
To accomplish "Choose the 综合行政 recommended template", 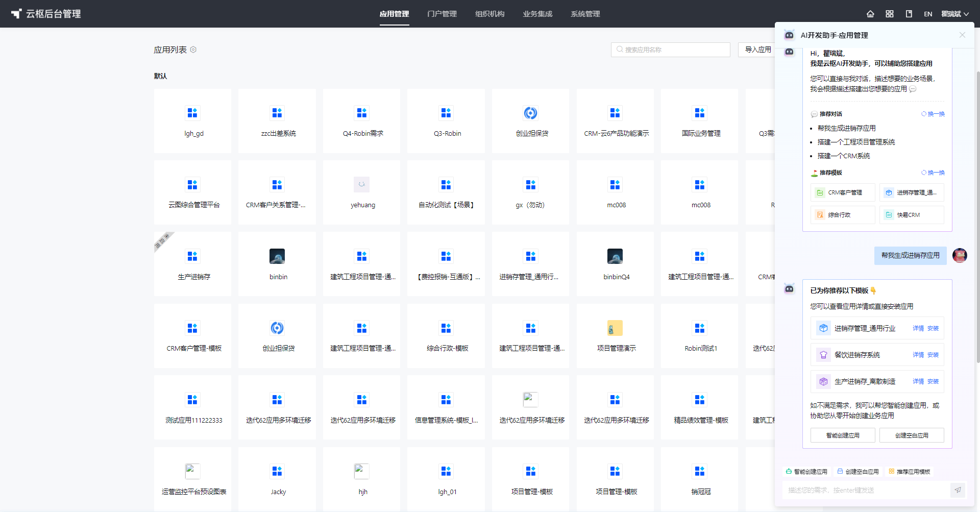I will point(843,215).
